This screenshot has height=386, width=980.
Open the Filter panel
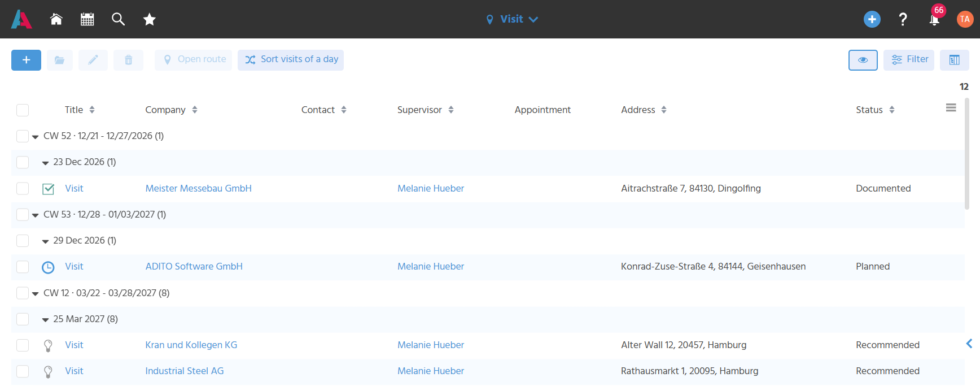click(909, 60)
